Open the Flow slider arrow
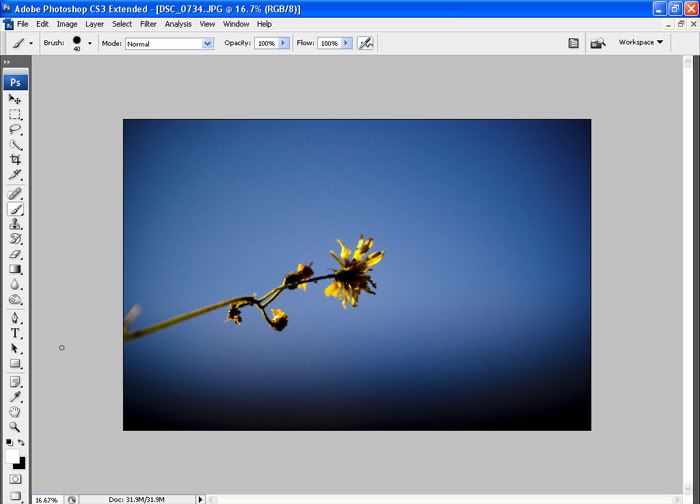Viewport: 700px width, 504px height. 346,43
